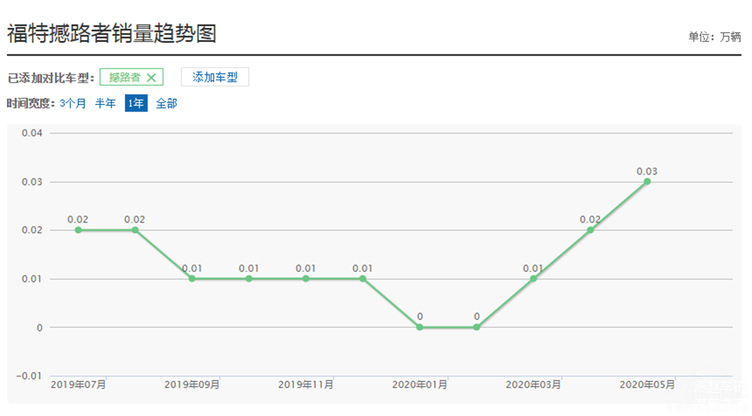Screen dimensions: 752x416
Task: Select the 1年 time range
Action: [136, 103]
